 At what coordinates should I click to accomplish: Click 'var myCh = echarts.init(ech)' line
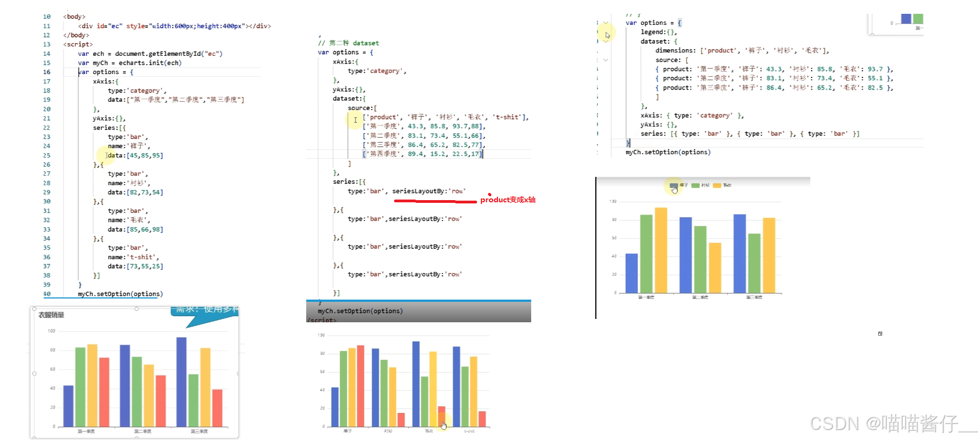pyautogui.click(x=129, y=63)
